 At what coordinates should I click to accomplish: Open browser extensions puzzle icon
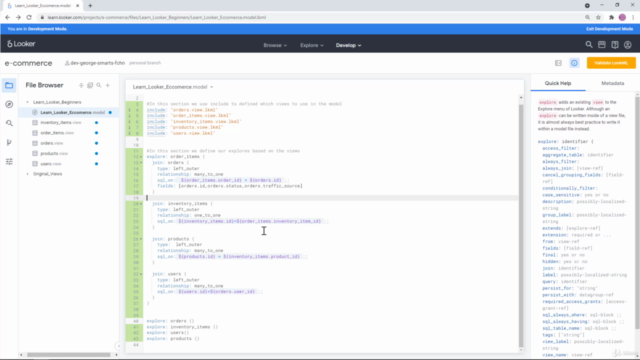[611, 17]
